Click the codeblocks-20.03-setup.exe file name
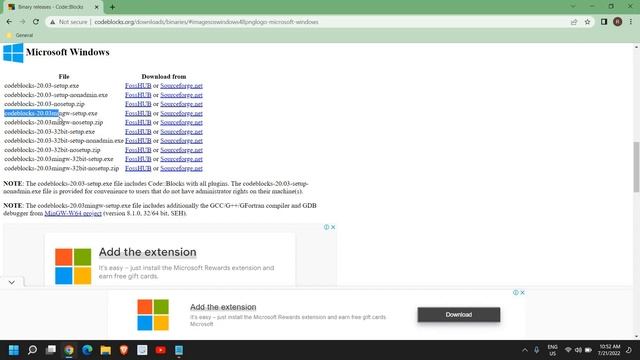Viewport: 640px width, 360px height. click(42, 86)
